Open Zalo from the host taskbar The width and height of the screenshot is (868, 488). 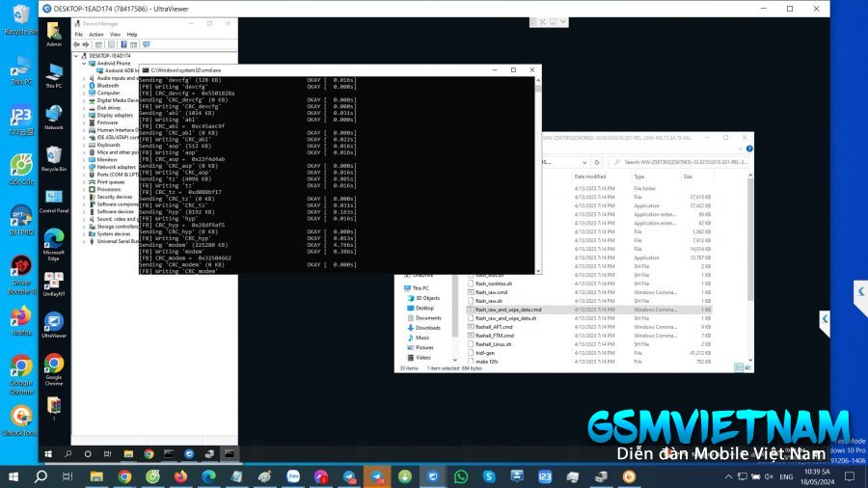(293, 476)
